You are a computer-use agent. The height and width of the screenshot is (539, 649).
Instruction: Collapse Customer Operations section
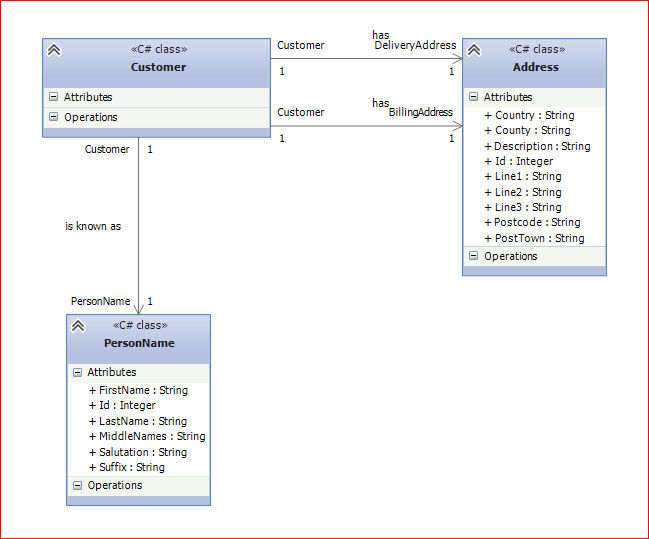[x=53, y=117]
